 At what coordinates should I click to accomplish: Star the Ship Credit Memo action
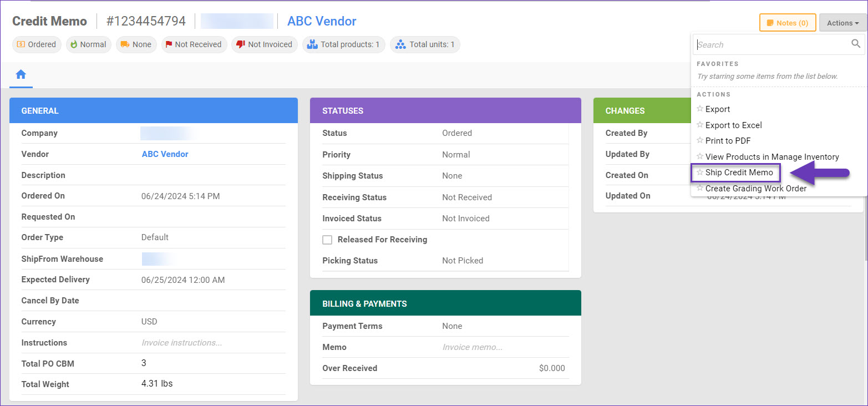[700, 172]
